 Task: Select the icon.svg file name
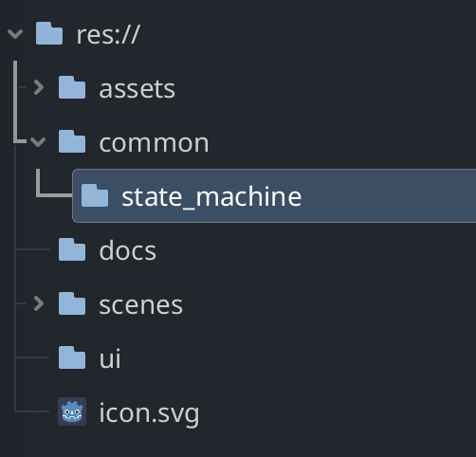point(149,413)
